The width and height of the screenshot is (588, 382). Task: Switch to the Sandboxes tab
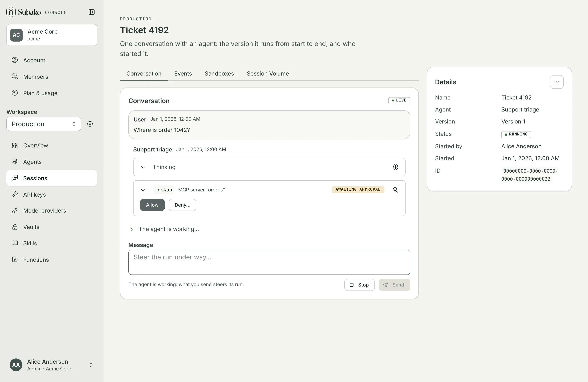click(219, 74)
